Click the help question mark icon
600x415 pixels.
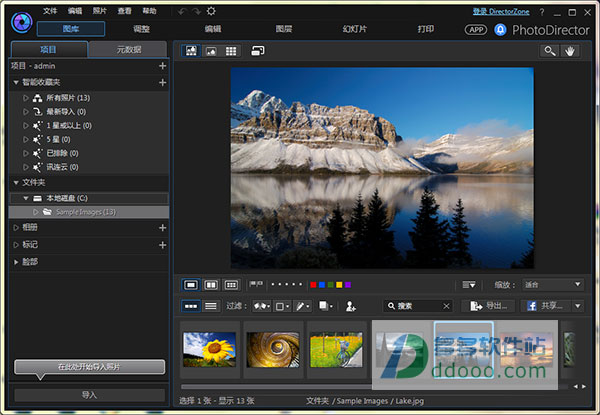[541, 12]
